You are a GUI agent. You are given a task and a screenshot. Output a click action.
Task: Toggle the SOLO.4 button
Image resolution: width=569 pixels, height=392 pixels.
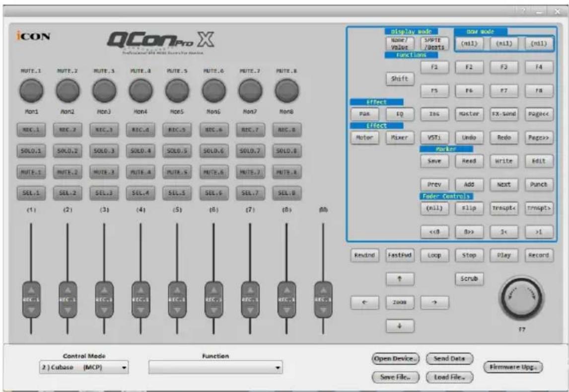coord(141,151)
